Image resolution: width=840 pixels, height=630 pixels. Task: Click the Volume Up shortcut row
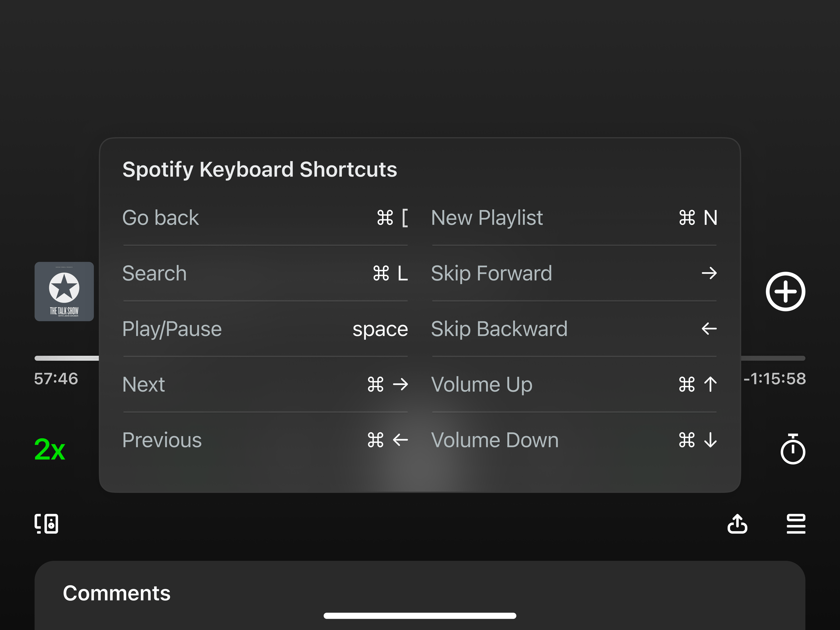point(574,384)
